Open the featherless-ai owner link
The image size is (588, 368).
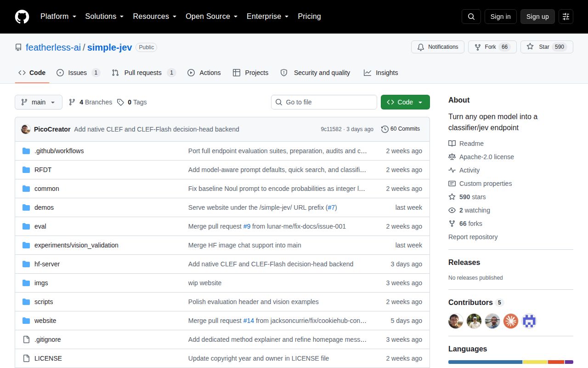[x=53, y=47]
